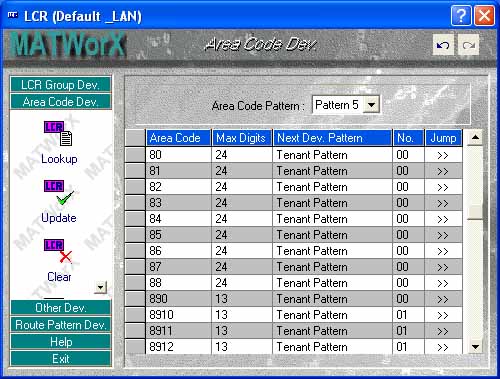This screenshot has width=500, height=379.
Task: Click the title bar help question mark
Action: coord(461,15)
